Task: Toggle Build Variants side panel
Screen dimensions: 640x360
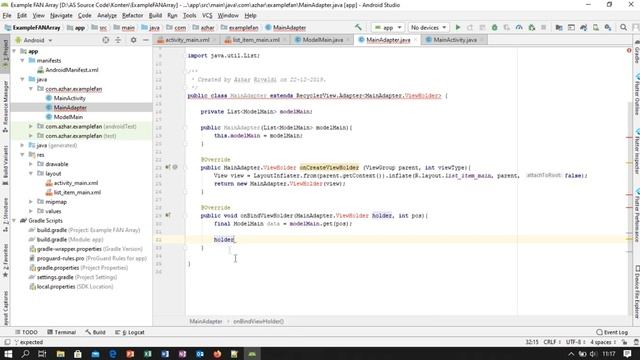Action: pyautogui.click(x=5, y=165)
